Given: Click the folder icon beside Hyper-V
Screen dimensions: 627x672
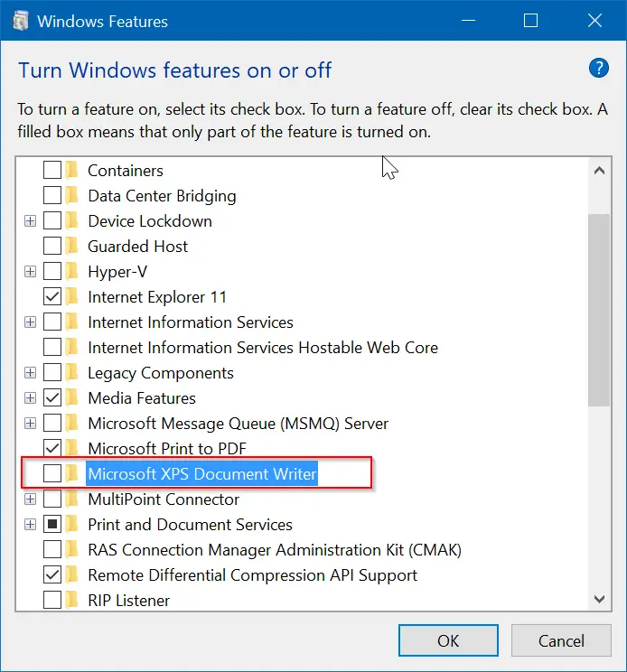Looking at the screenshot, I should pyautogui.click(x=72, y=272).
